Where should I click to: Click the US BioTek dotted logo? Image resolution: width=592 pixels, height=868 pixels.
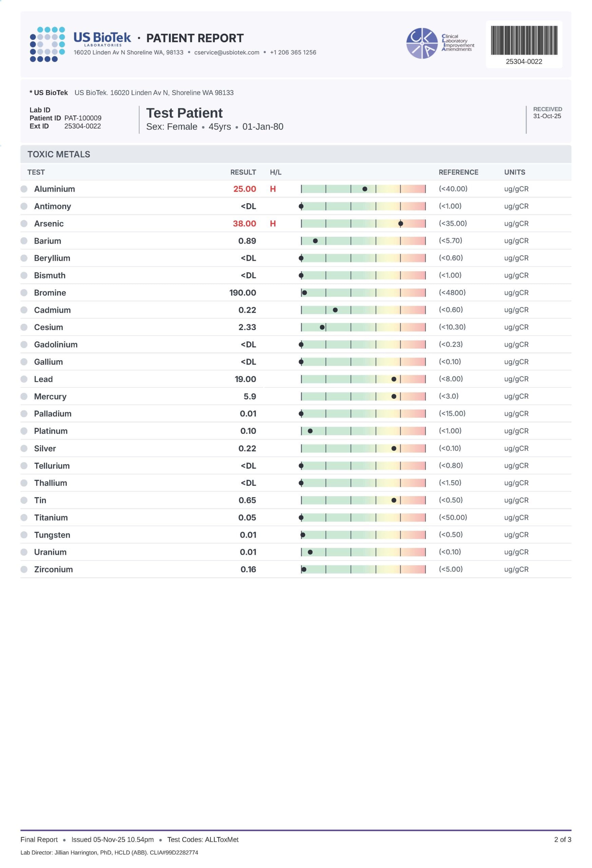tap(47, 44)
